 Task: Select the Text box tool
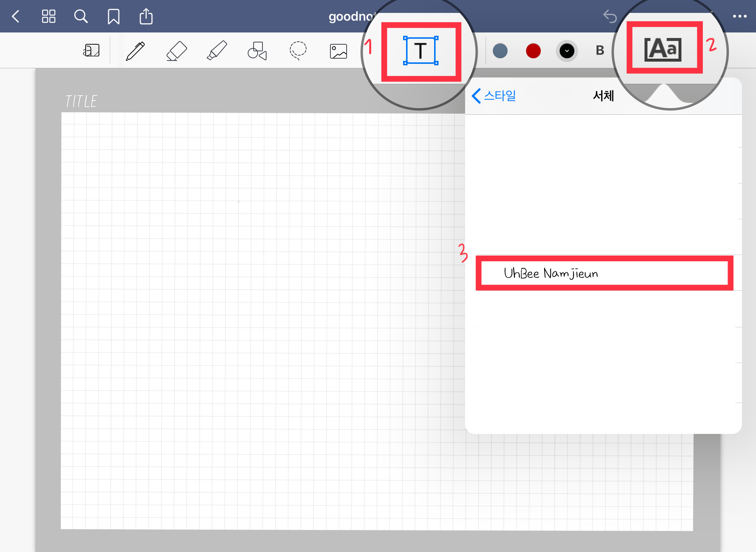tap(420, 51)
